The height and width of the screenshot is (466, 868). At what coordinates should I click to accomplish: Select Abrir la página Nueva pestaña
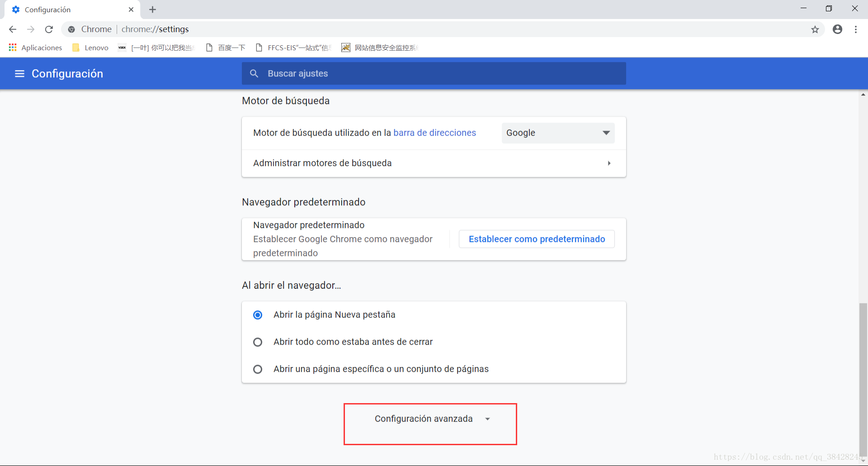pos(258,315)
